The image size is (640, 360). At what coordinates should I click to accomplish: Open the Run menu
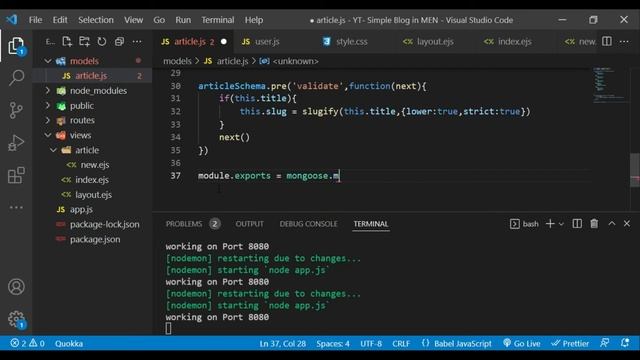point(183,20)
